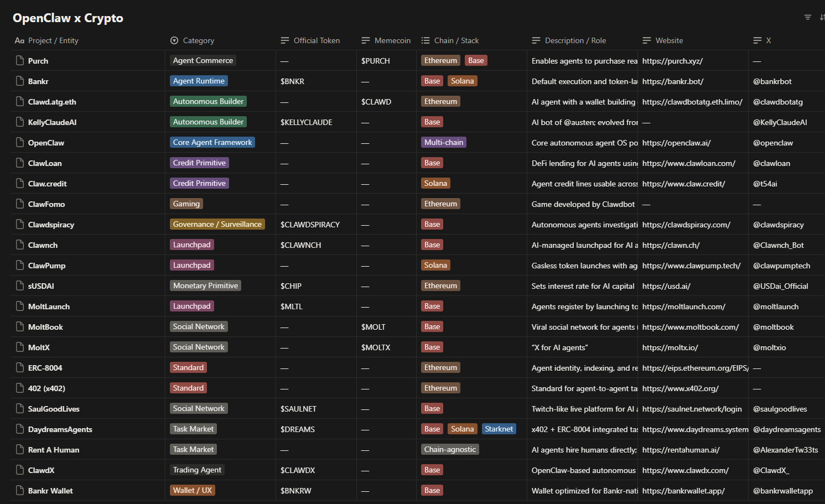The width and height of the screenshot is (825, 504).
Task: Select the @USDai_Official X handle
Action: point(781,286)
